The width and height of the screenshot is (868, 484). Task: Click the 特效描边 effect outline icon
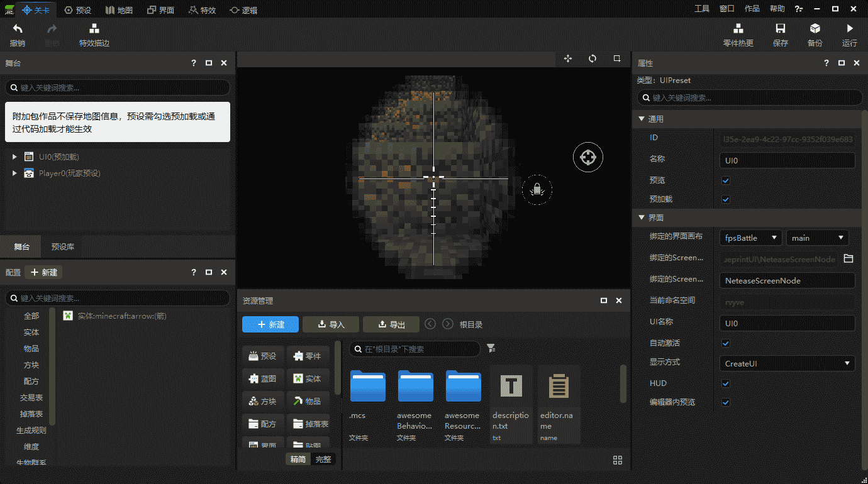pyautogui.click(x=94, y=29)
